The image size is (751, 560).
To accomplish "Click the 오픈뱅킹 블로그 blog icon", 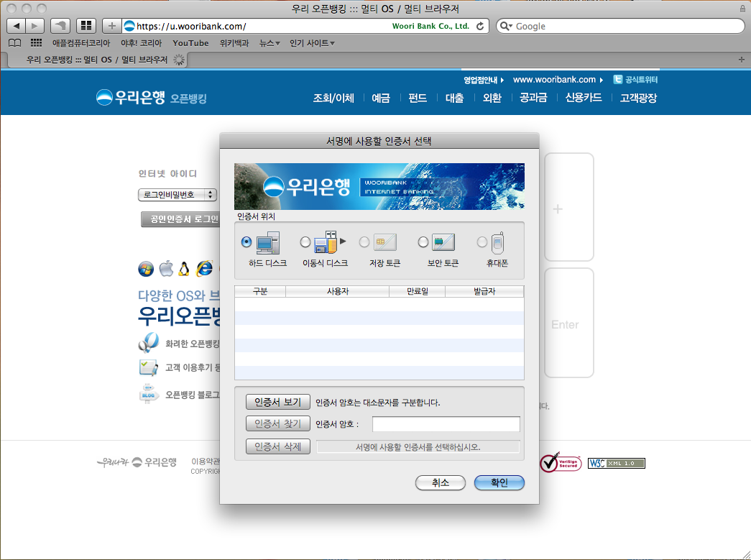I will [148, 394].
